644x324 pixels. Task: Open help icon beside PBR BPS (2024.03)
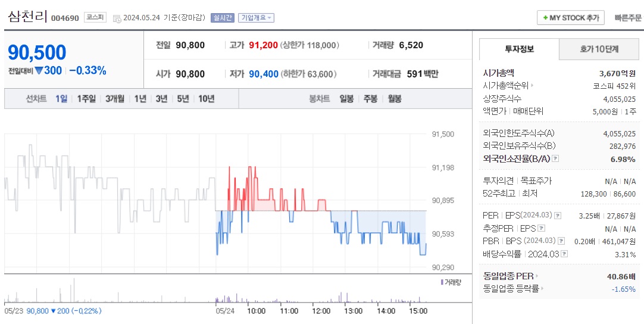click(x=561, y=241)
